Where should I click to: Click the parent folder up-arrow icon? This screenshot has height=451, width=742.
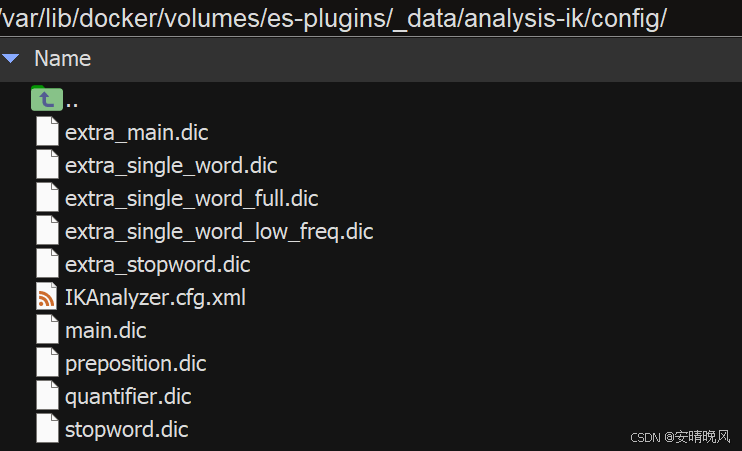[x=47, y=98]
